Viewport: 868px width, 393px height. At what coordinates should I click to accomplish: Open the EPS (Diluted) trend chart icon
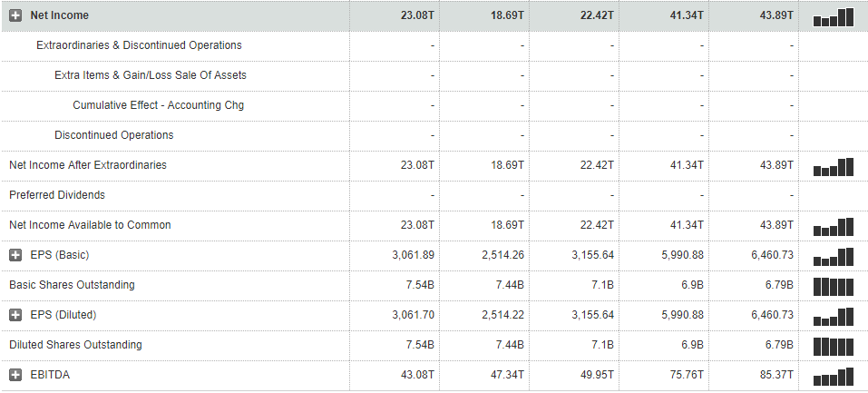(x=834, y=316)
